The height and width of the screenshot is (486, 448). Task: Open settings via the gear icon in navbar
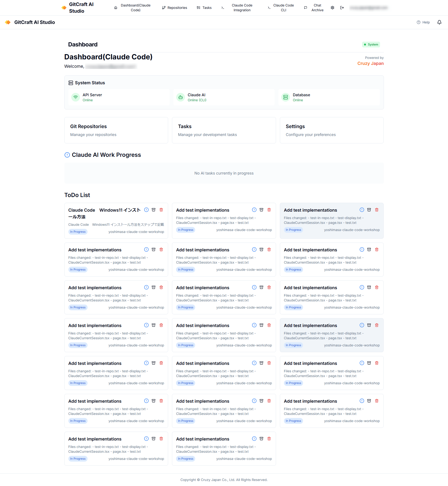(x=332, y=8)
